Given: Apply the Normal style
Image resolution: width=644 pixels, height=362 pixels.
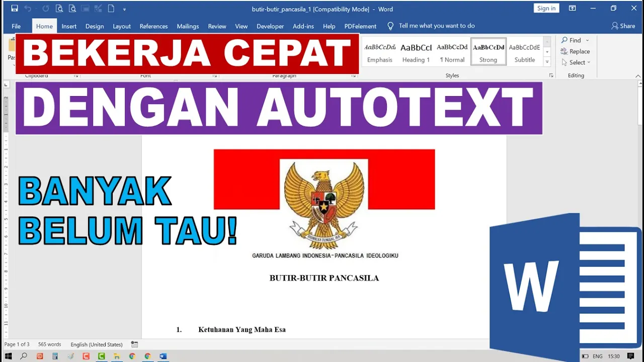Looking at the screenshot, I should 452,52.
